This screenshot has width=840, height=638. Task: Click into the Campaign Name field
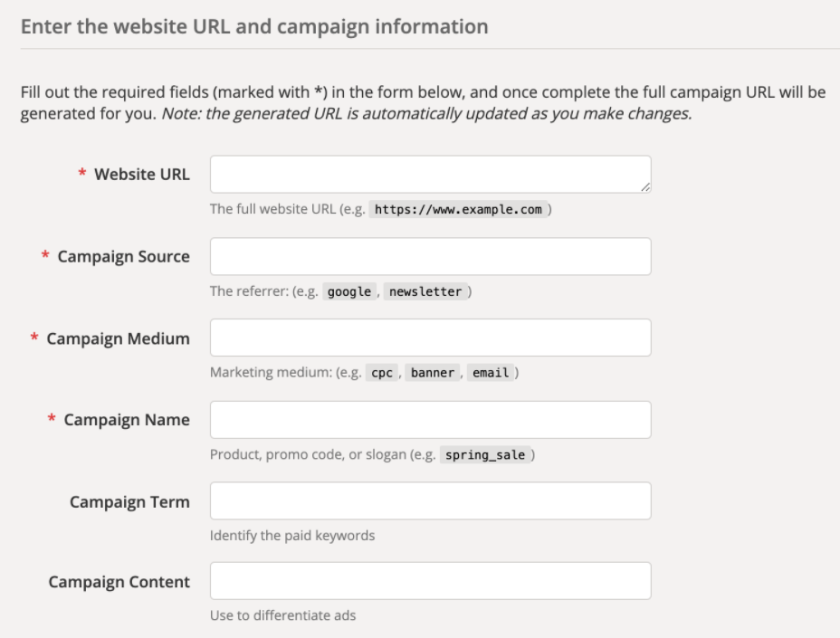pos(430,420)
